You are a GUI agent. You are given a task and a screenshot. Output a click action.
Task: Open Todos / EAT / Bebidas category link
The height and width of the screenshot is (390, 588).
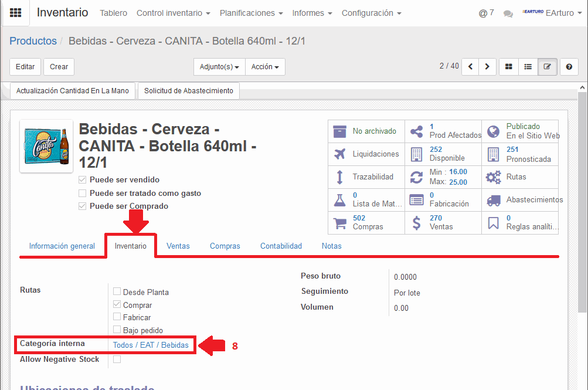click(x=151, y=345)
